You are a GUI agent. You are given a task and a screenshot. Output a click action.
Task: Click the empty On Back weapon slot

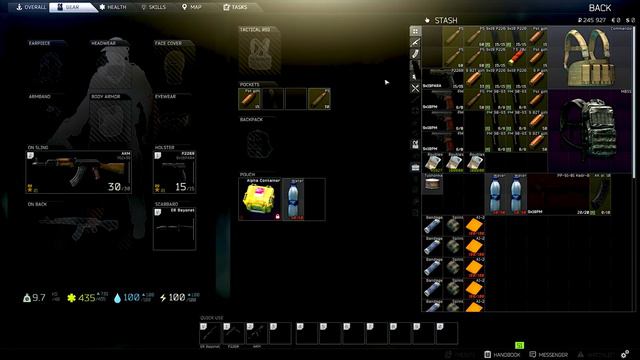click(78, 229)
